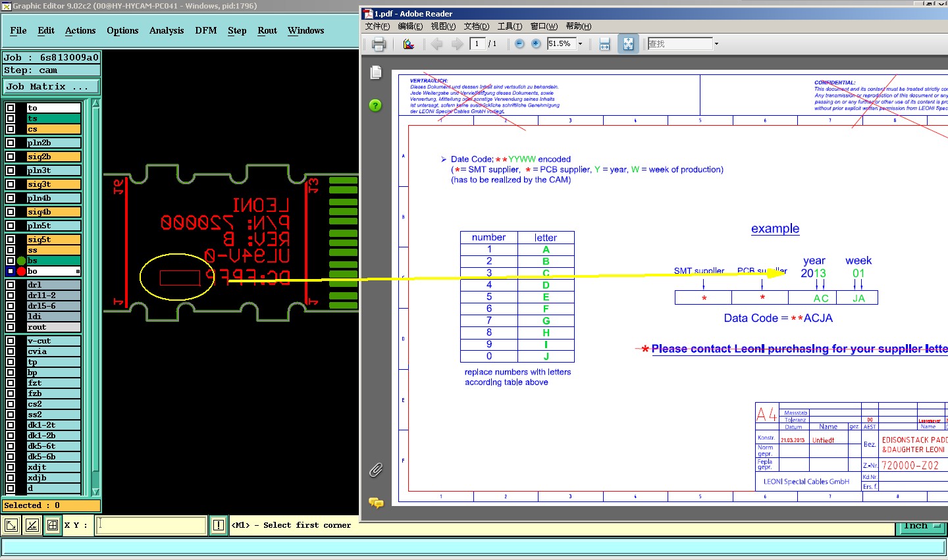The image size is (948, 560).
Task: Click the exclamation mark icon beside XY field
Action: click(x=219, y=525)
